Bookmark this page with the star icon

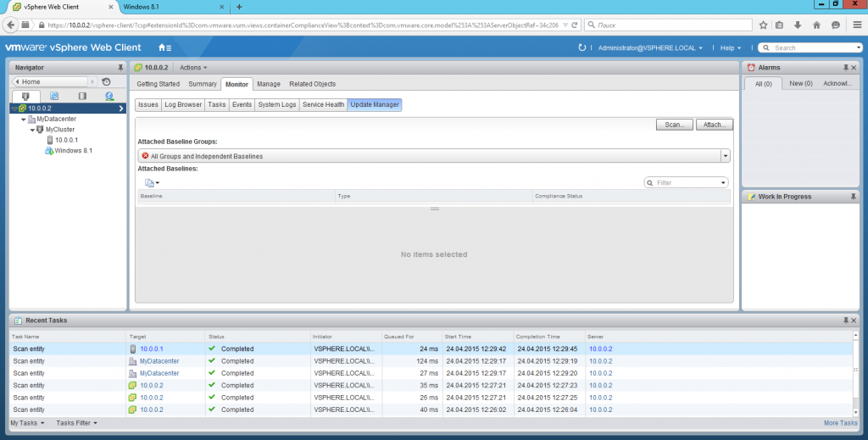pos(764,25)
